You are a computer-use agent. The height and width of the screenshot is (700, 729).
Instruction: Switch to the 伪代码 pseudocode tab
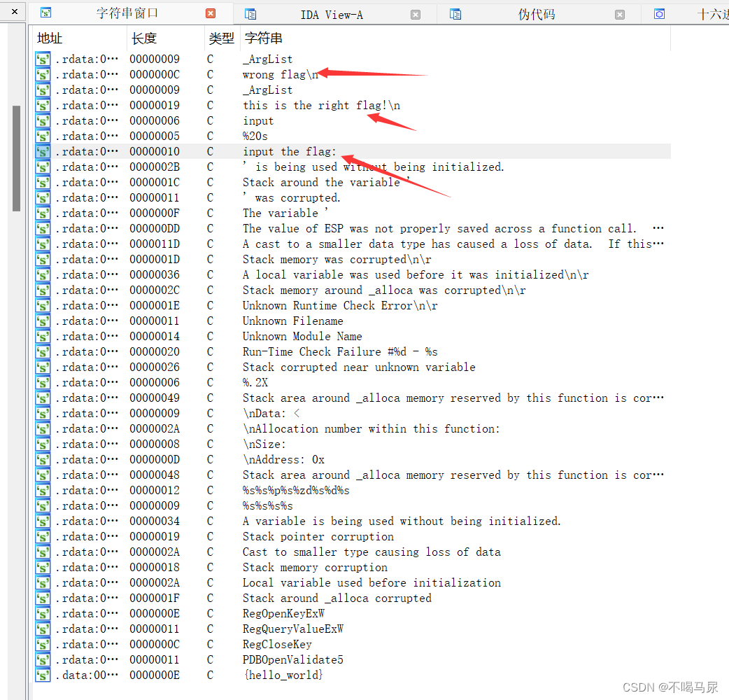pos(536,13)
